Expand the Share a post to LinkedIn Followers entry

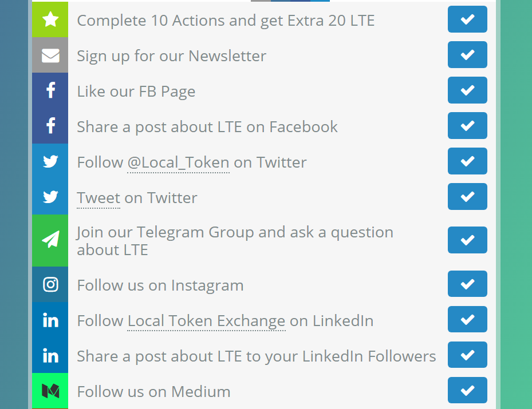pyautogui.click(x=256, y=356)
